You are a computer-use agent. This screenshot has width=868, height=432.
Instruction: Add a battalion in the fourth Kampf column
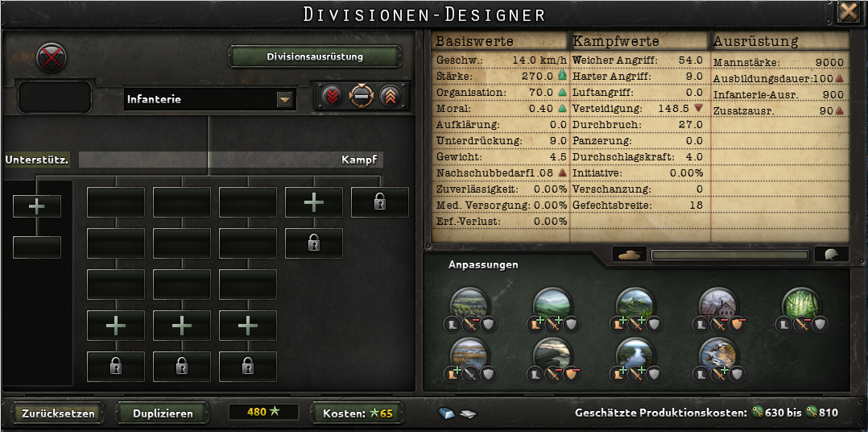314,202
